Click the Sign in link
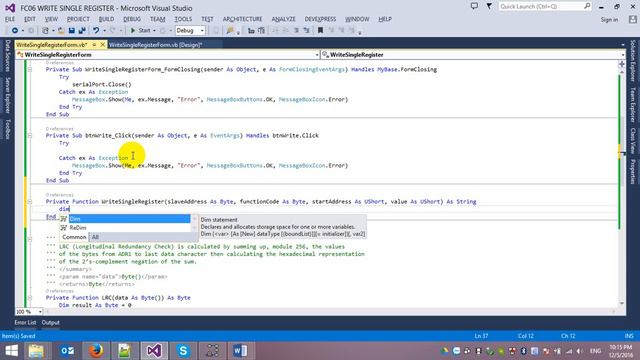Screen dimensions: 640x360 coord(609,20)
